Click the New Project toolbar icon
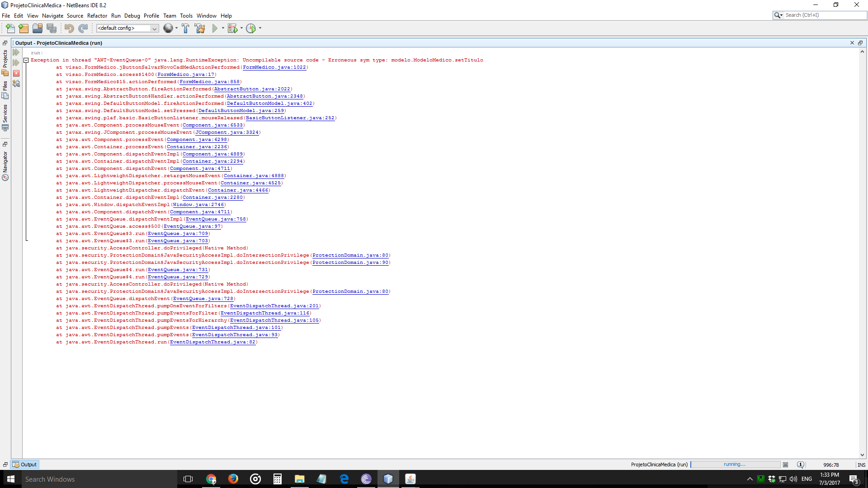This screenshot has width=868, height=488. tap(24, 28)
